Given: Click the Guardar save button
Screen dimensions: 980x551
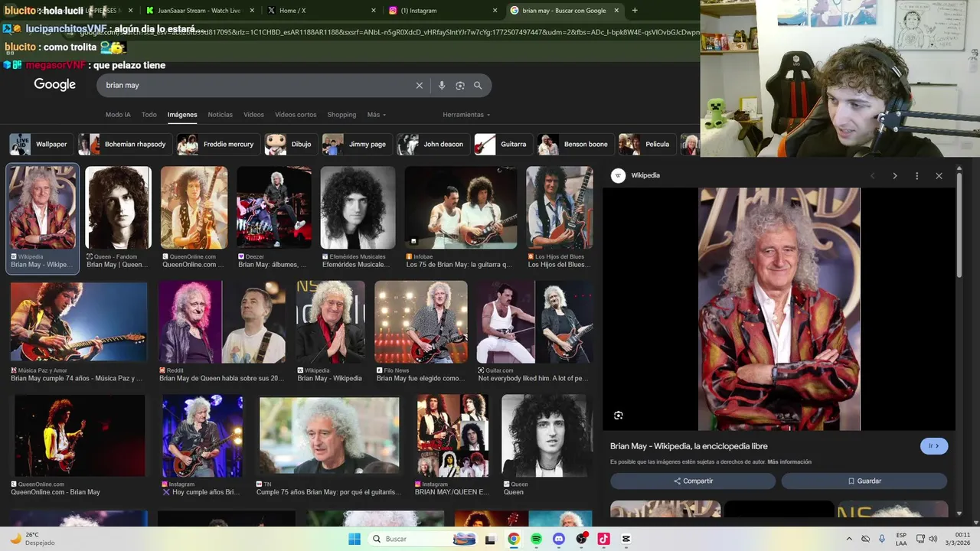Looking at the screenshot, I should click(864, 481).
